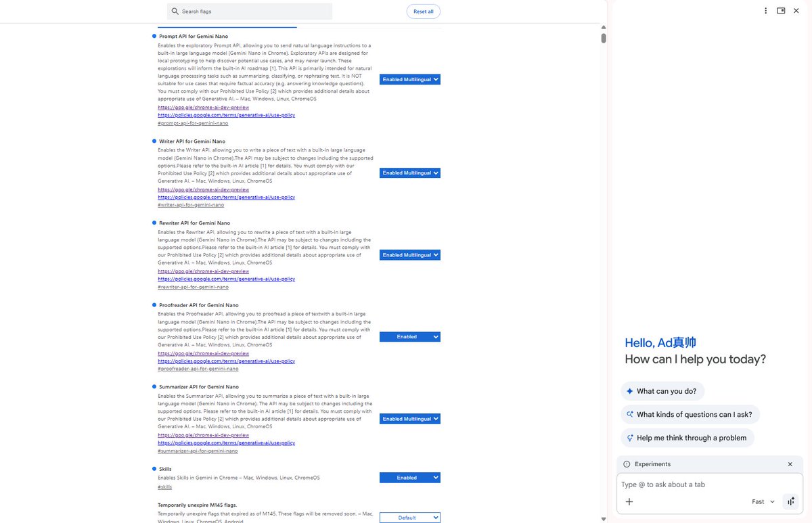Open chrome-ai-dev-preview link under Summarizer API
The height and width of the screenshot is (523, 812).
pyautogui.click(x=204, y=435)
